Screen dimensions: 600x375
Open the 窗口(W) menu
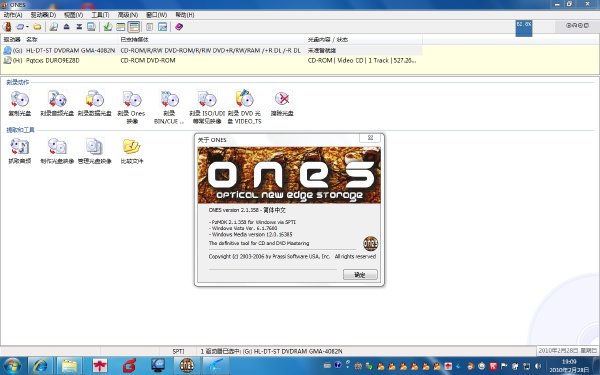click(x=157, y=15)
